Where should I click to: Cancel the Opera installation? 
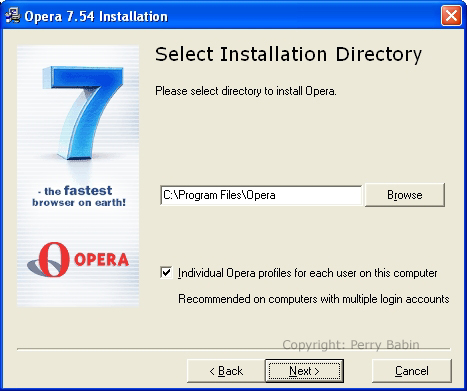click(x=412, y=371)
